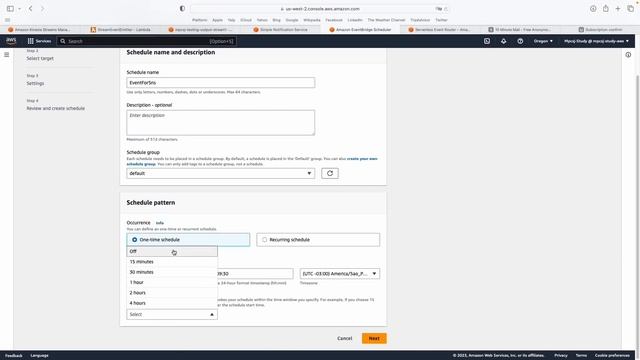Switch to Simple Notification Service tab
The height and width of the screenshot is (360, 640).
pos(280,29)
